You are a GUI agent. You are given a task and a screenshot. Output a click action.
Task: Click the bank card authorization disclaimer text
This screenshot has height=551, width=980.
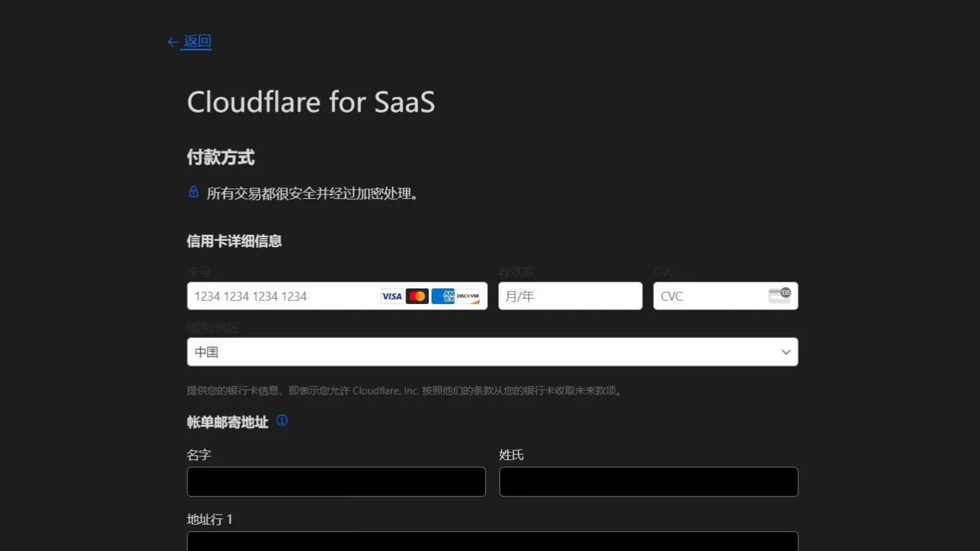click(x=405, y=390)
